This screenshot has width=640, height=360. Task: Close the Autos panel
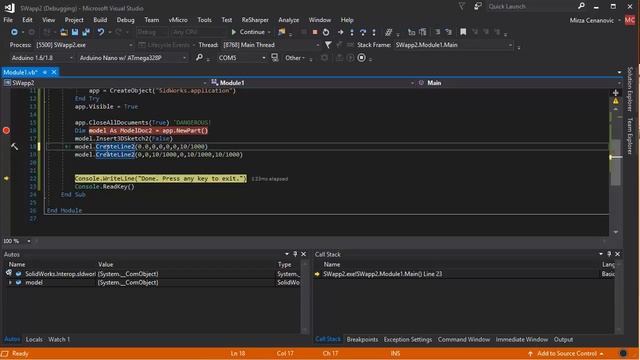coord(303,254)
